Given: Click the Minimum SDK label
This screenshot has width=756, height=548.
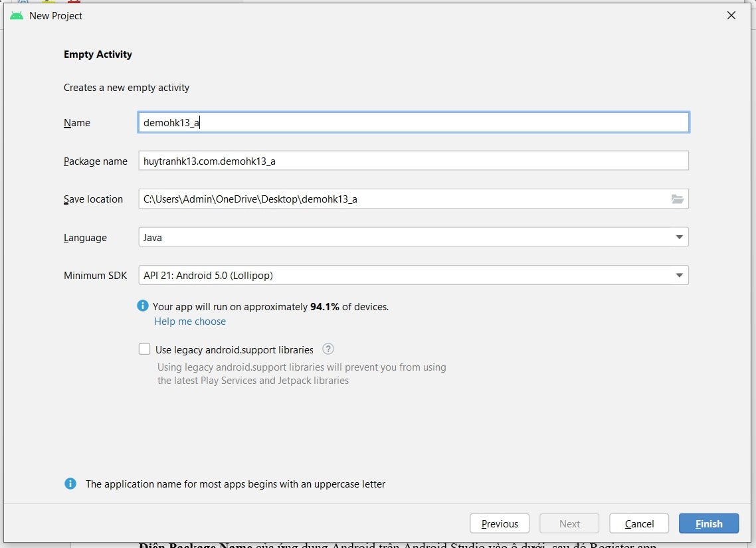Looking at the screenshot, I should click(95, 275).
